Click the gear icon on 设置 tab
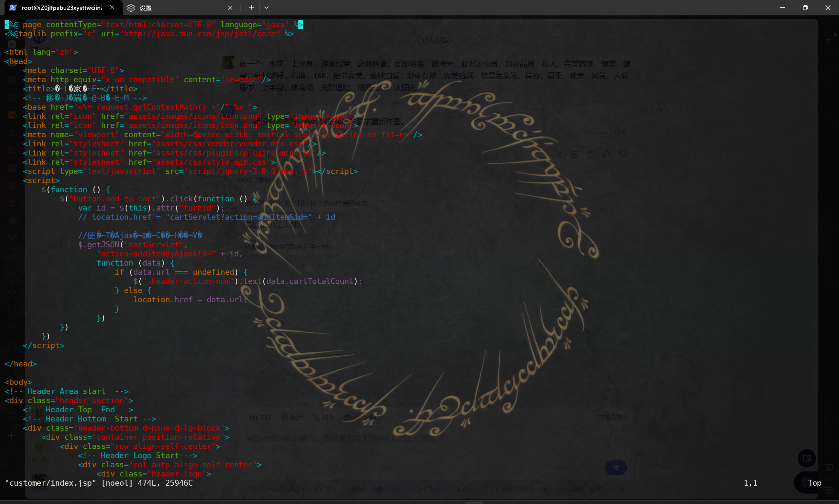Viewport: 839px width, 504px height. tap(131, 8)
